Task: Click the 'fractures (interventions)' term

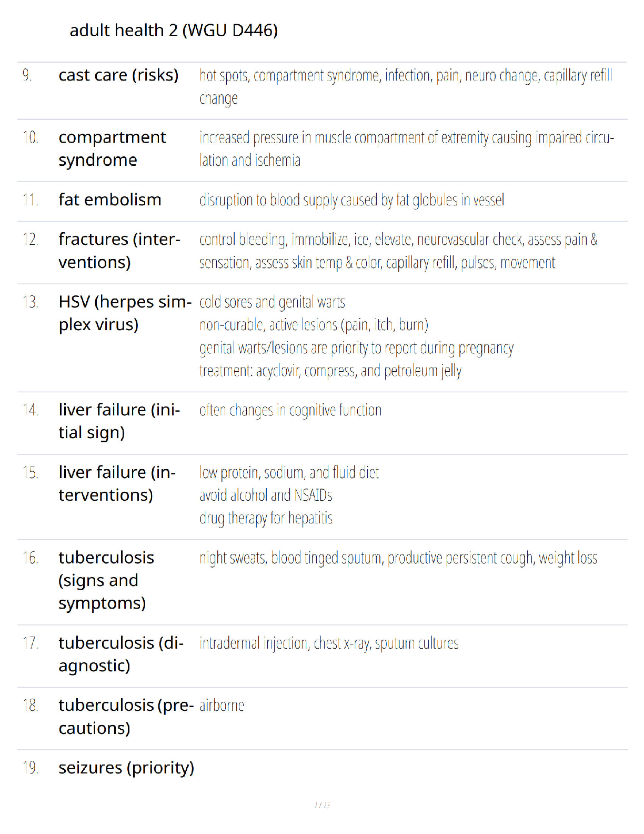Action: pyautogui.click(x=119, y=251)
